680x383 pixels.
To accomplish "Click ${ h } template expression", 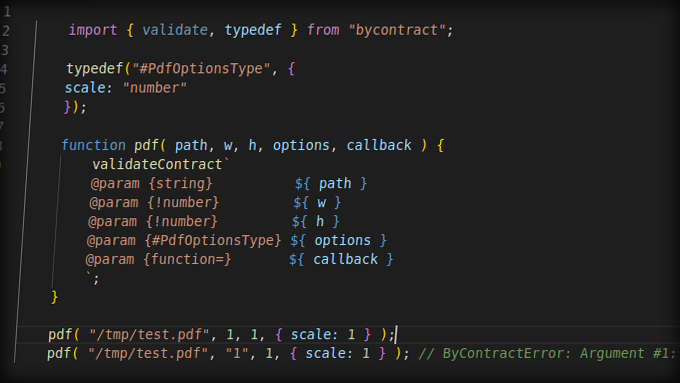I will click(x=315, y=222).
